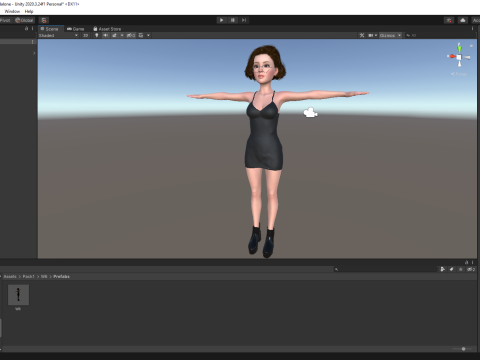Toggle hidden packages visibility icon in Project
Viewport: 480px width, 360px height.
pyautogui.click(x=471, y=269)
